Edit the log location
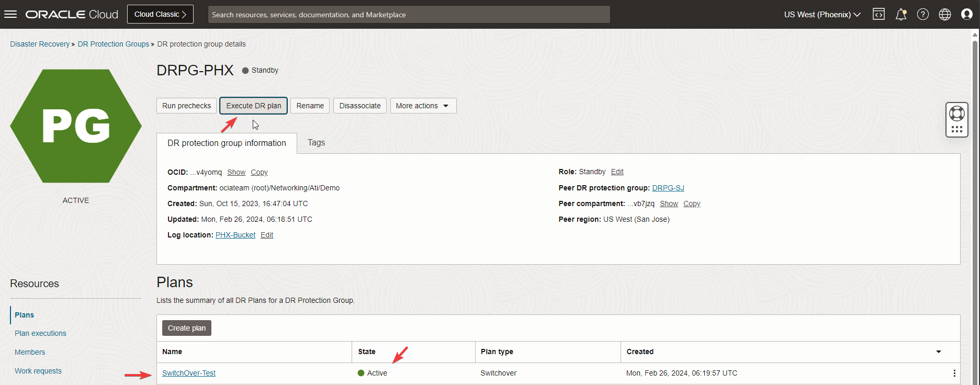The height and width of the screenshot is (385, 980). pos(267,235)
